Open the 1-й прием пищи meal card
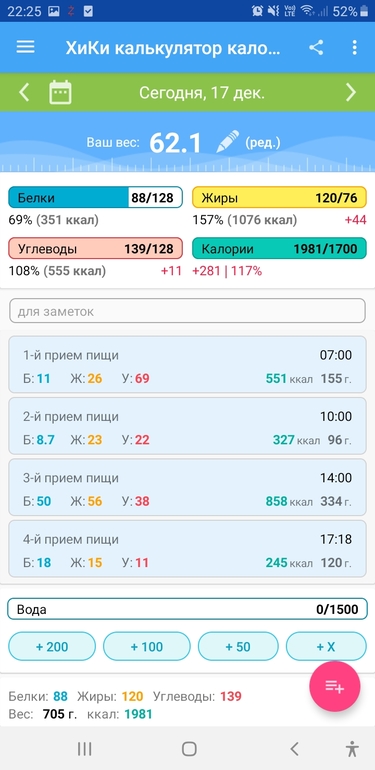The image size is (375, 770). pos(188,364)
